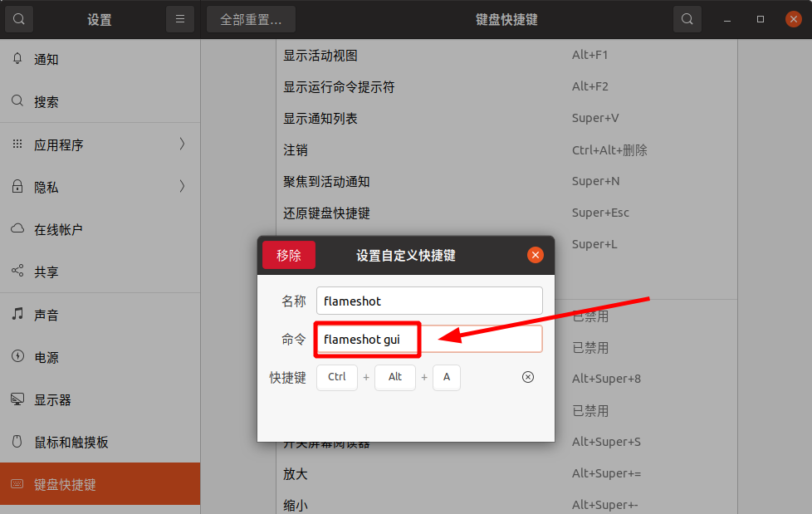
Task: Click the 聚焦到活动通知 shortcut row
Action: coord(506,181)
